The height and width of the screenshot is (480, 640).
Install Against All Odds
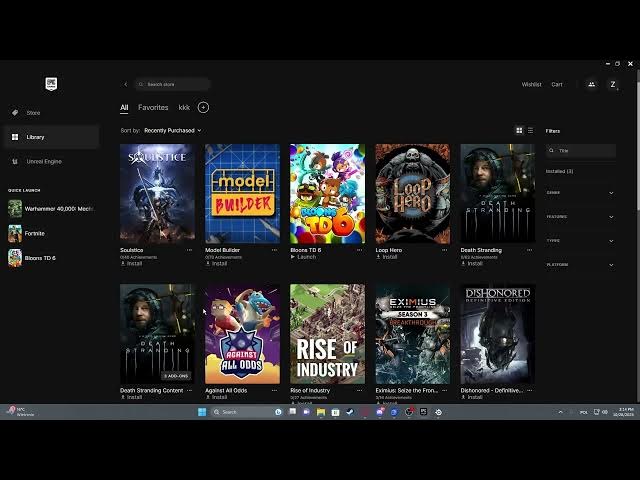[x=216, y=397]
